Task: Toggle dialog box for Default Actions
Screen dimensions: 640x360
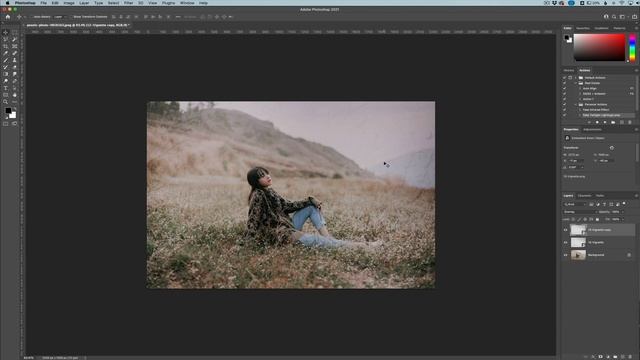Action: [570, 78]
